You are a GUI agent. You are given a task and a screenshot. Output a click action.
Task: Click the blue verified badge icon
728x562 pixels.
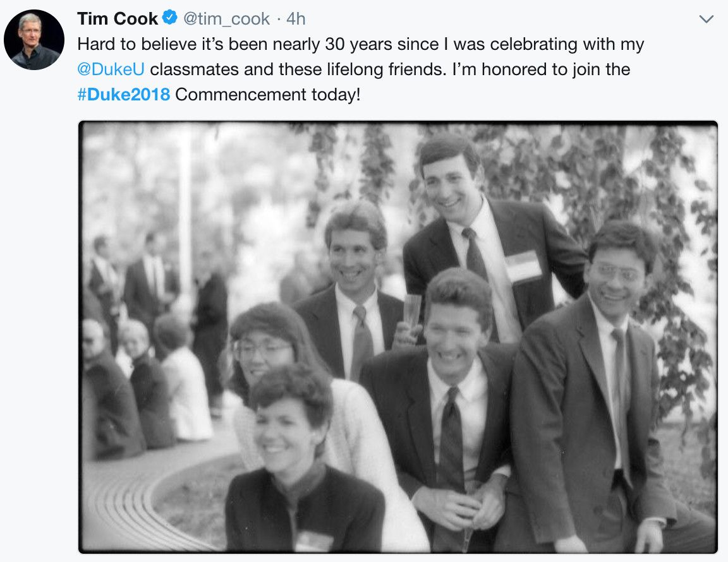(170, 18)
